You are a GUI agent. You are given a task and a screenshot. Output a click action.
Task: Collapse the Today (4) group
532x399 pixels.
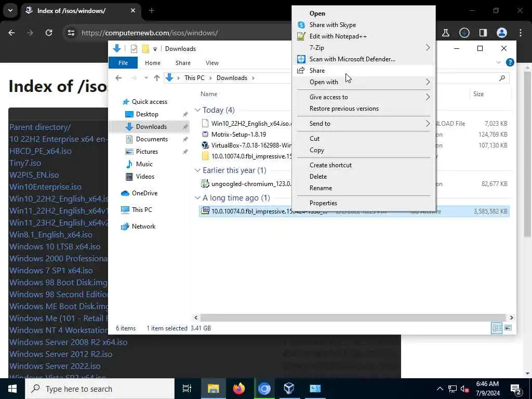click(197, 110)
